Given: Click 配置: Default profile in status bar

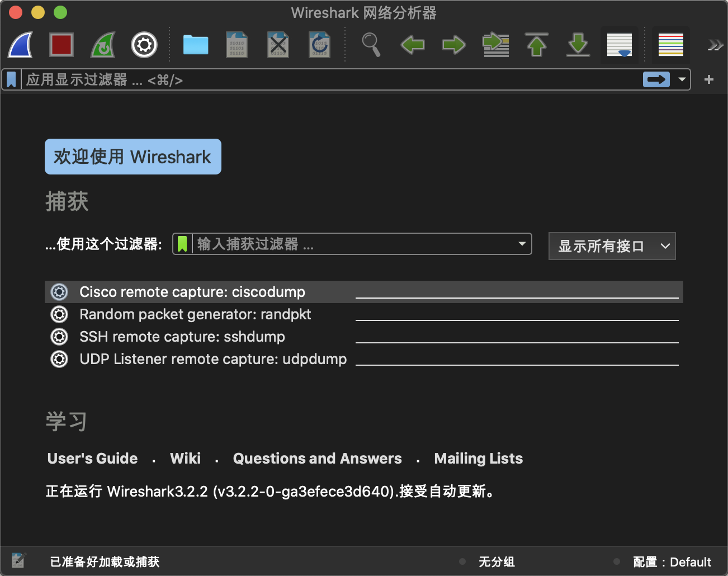Looking at the screenshot, I should click(672, 561).
